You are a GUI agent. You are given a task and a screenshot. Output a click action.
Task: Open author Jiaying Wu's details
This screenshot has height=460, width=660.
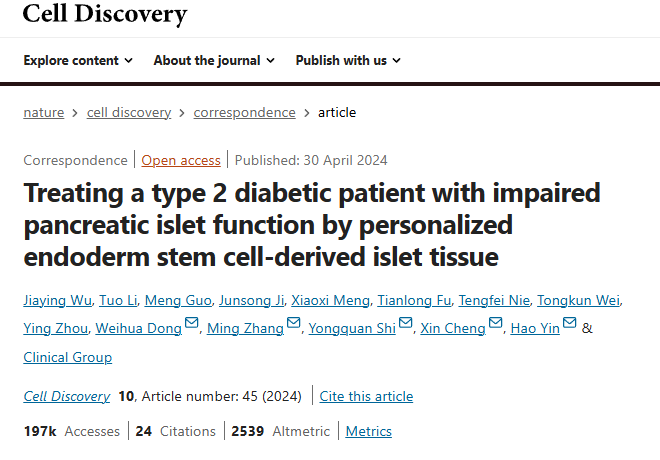pyautogui.click(x=57, y=300)
